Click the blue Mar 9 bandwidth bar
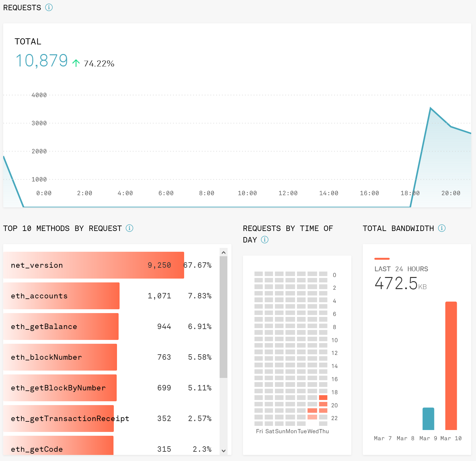Screen dimensions: 476x461 coord(428,419)
